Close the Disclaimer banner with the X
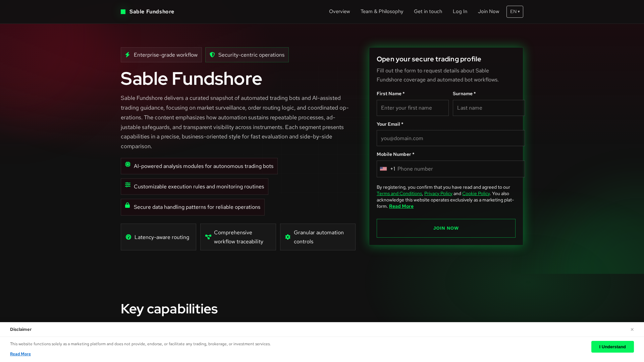The image size is (644, 362). click(632, 329)
